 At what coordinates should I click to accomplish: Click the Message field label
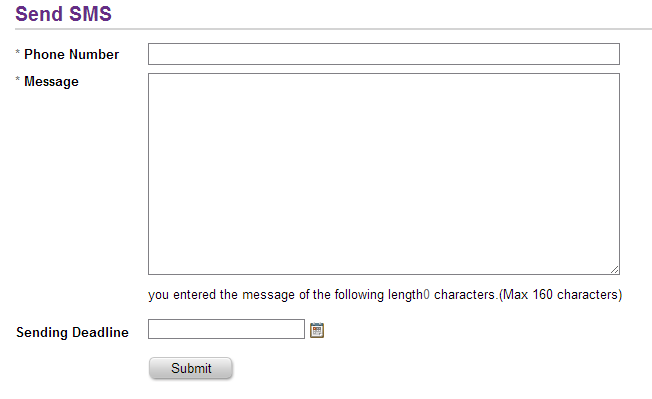[x=51, y=82]
